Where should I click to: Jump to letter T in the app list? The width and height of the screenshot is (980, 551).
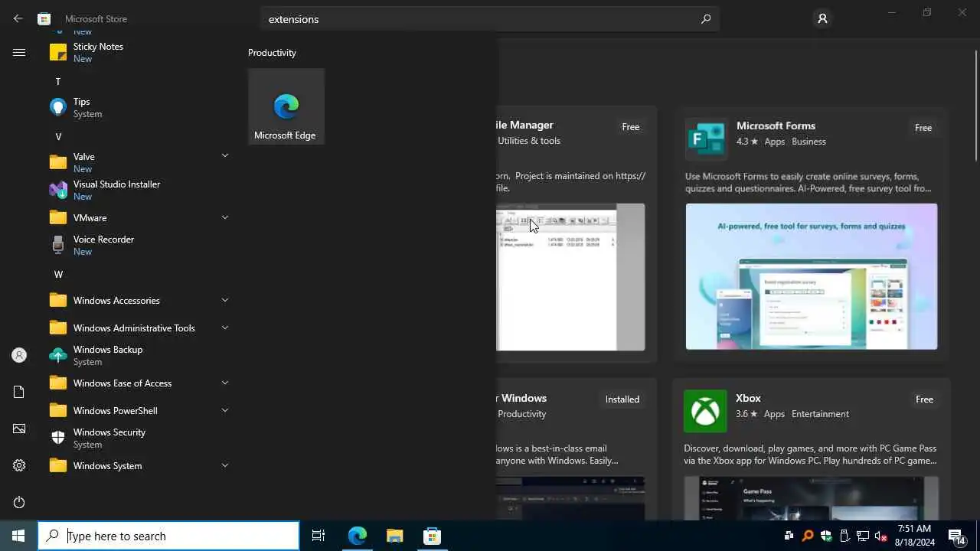point(57,81)
